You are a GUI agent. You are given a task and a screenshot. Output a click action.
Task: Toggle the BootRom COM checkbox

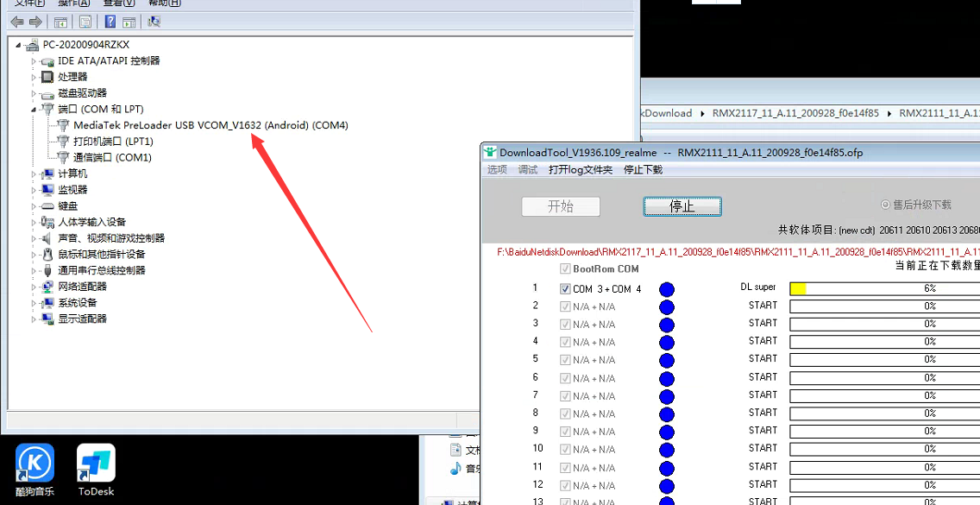coord(565,269)
